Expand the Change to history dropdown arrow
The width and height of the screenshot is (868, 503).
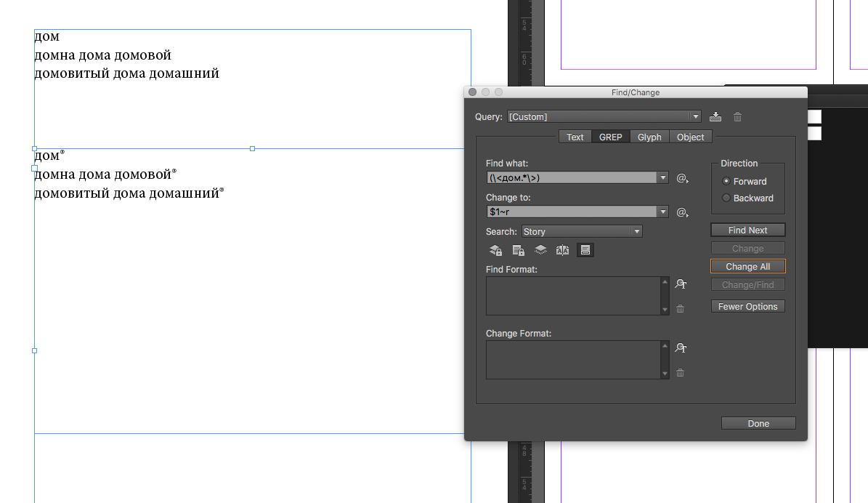(x=662, y=212)
